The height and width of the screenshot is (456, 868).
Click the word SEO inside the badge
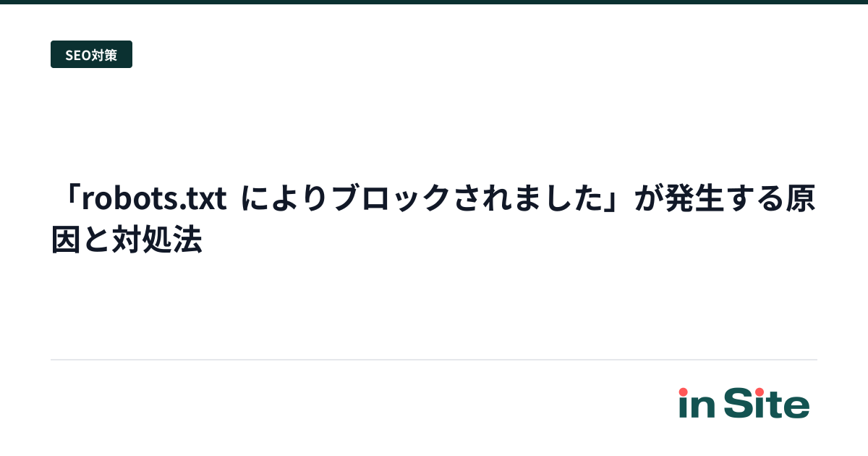click(x=78, y=55)
